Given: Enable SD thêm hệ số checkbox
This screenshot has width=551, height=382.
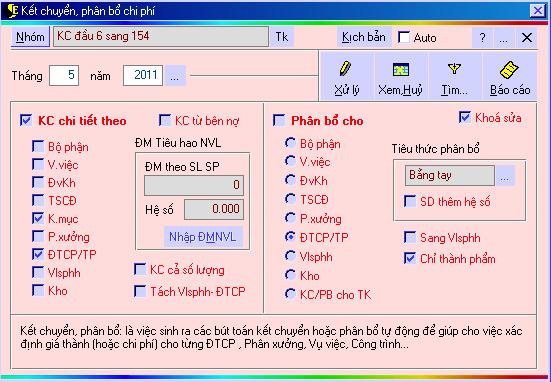Looking at the screenshot, I should [x=410, y=201].
